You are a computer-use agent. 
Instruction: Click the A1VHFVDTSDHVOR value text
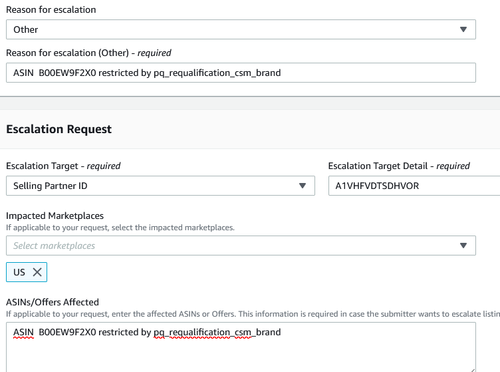point(377,186)
